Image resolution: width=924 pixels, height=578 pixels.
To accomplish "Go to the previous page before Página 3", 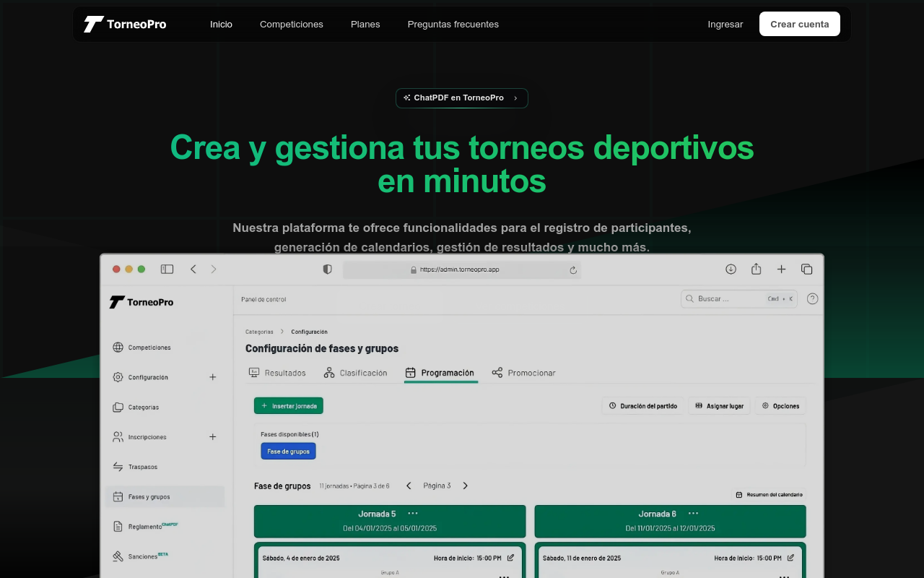I will (409, 486).
